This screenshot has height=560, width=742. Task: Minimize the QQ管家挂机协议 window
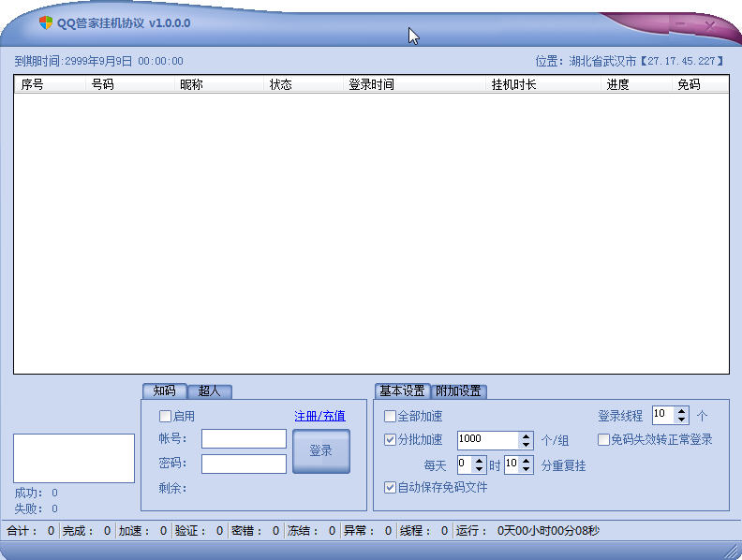681,23
